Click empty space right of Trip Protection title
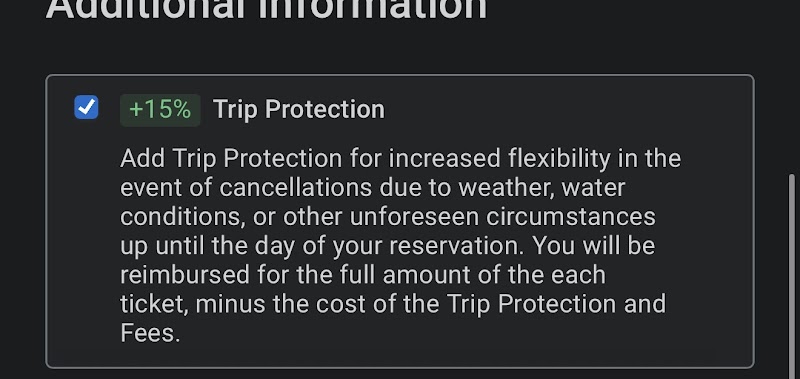This screenshot has width=800, height=379. 561,109
